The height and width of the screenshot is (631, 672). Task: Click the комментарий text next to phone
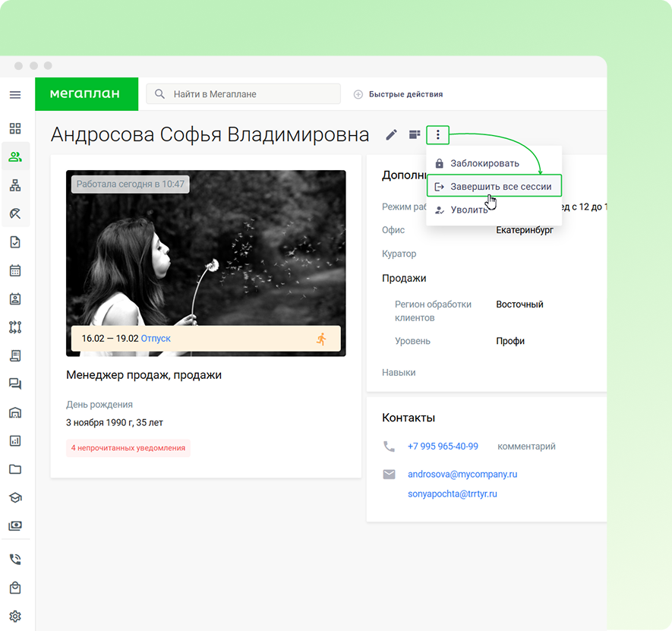click(x=526, y=446)
